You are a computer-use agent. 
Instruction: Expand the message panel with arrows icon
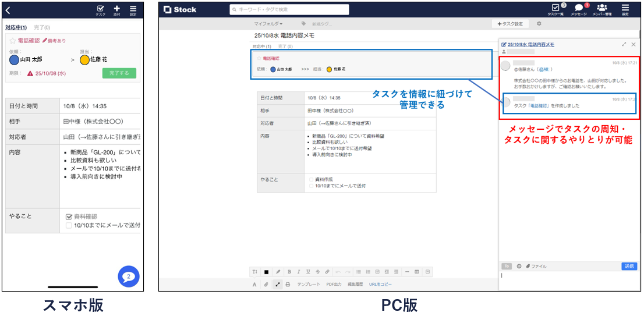pyautogui.click(x=624, y=44)
